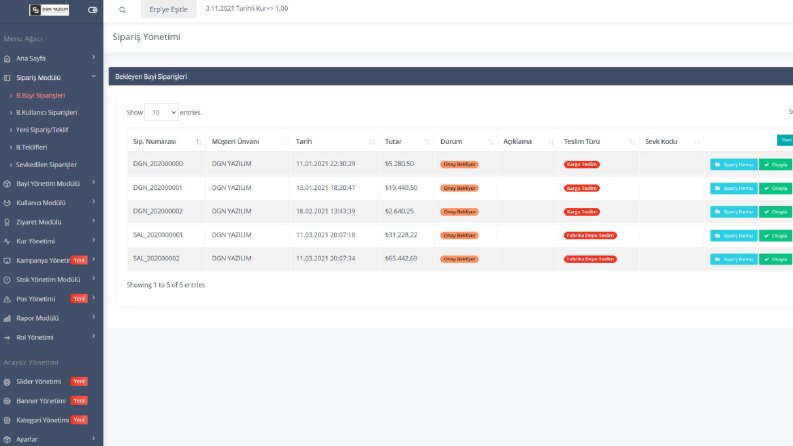The width and height of the screenshot is (793, 446).
Task: Click the Bayi Yönetim Modülü icon
Action: click(x=7, y=184)
